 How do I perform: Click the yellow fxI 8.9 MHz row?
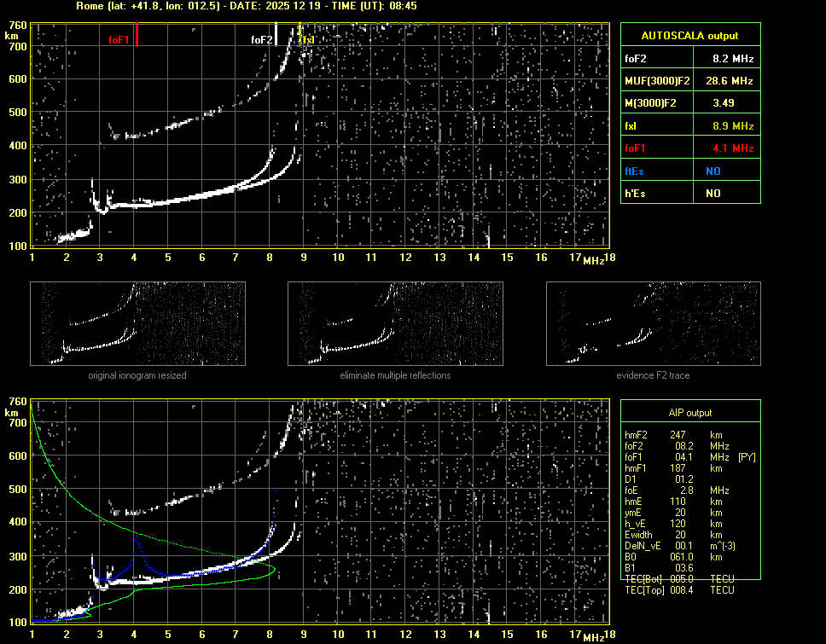pyautogui.click(x=689, y=125)
